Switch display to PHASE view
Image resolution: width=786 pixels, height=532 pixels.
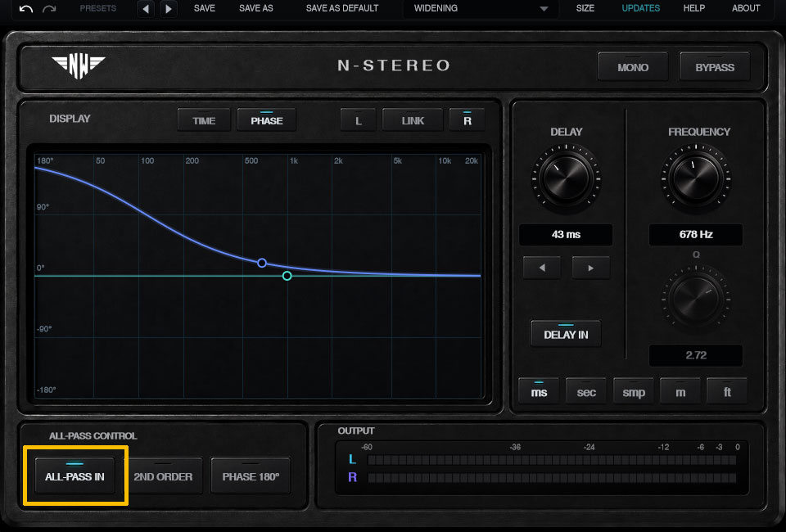pyautogui.click(x=267, y=120)
